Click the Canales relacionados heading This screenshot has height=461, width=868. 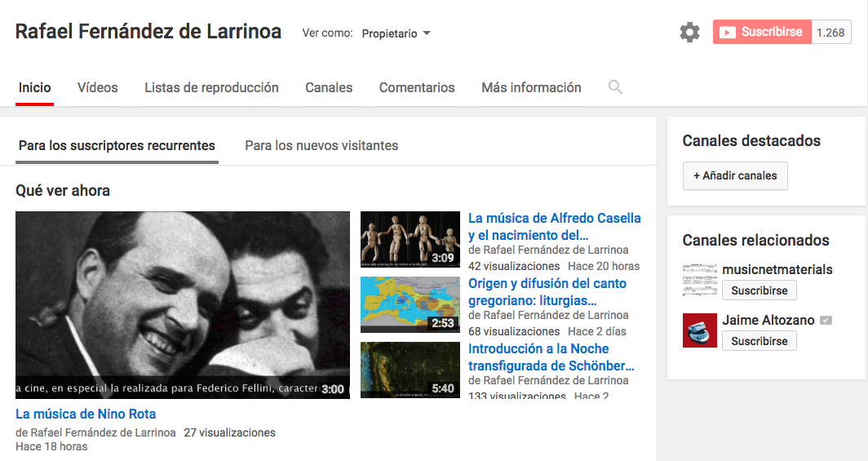755,240
